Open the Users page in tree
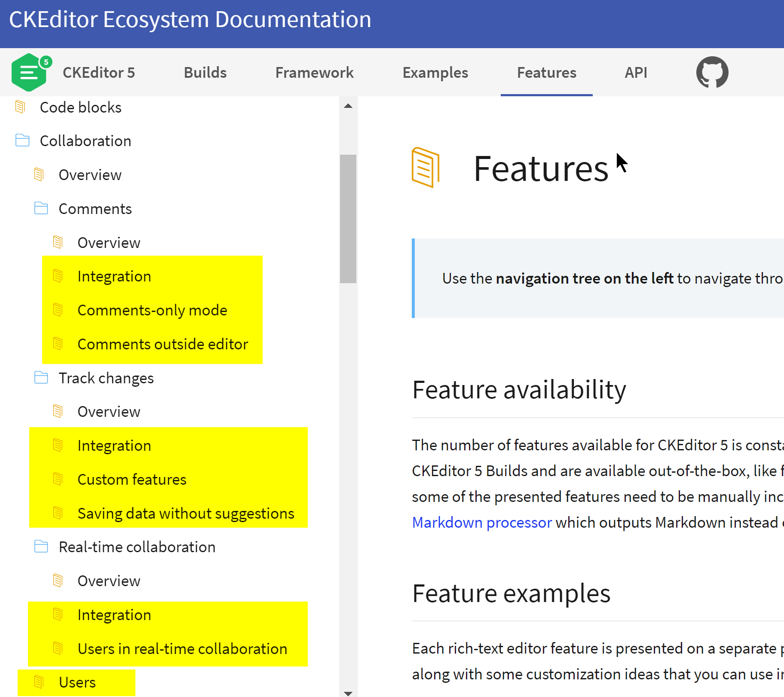This screenshot has width=784, height=697. (x=77, y=682)
